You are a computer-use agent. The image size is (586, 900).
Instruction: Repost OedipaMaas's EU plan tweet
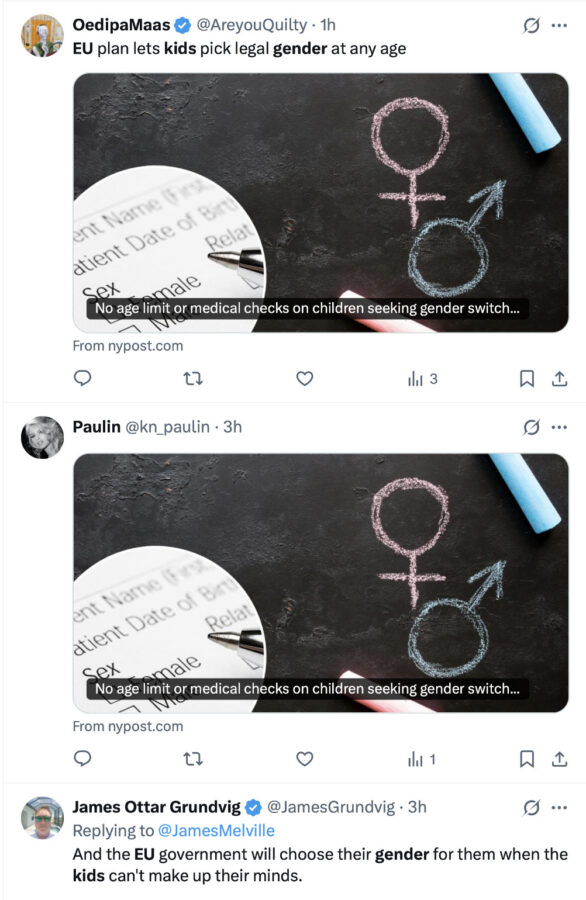click(x=193, y=379)
